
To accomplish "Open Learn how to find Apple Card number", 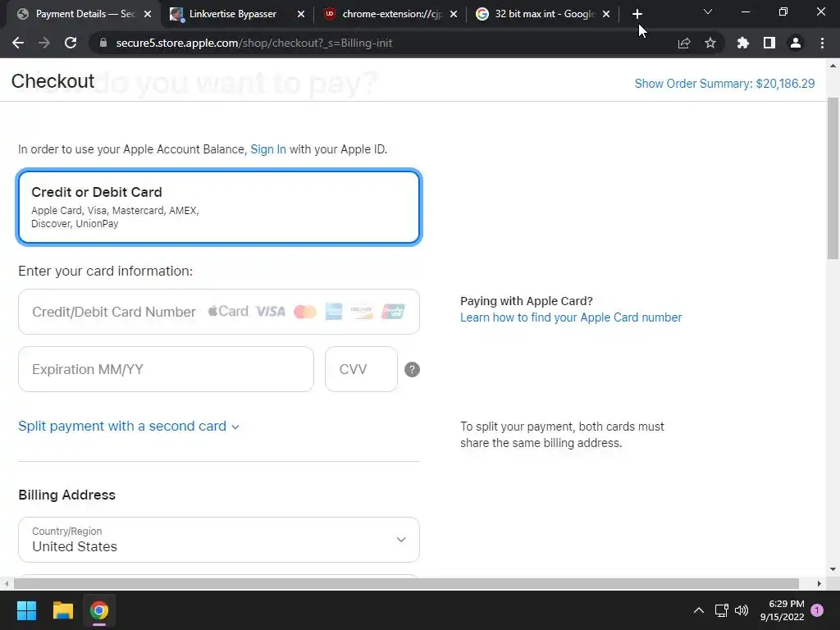I will [571, 317].
